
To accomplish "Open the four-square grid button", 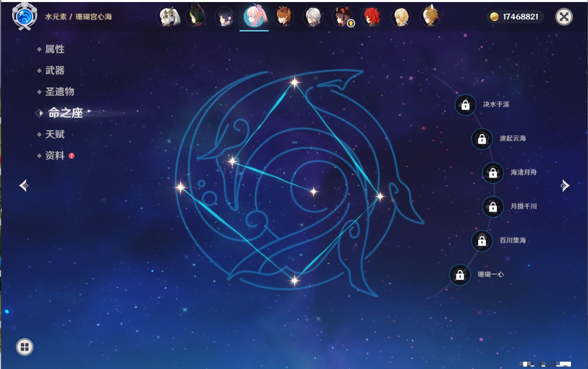I will [24, 347].
